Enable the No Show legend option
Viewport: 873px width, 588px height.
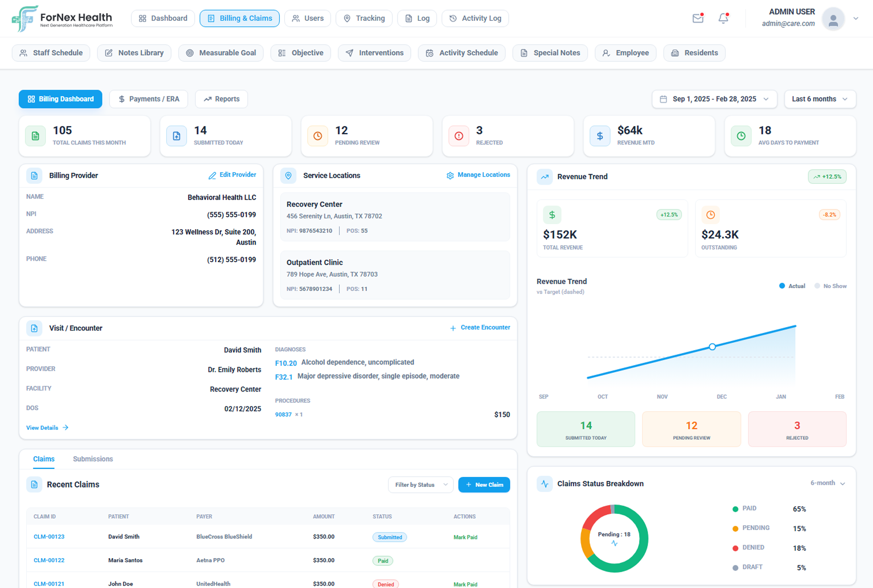[830, 286]
